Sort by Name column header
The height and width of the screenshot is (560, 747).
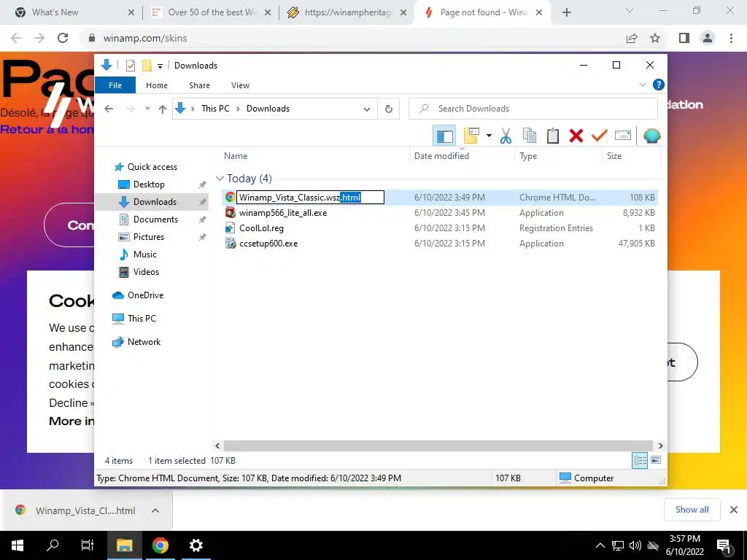coord(314,156)
